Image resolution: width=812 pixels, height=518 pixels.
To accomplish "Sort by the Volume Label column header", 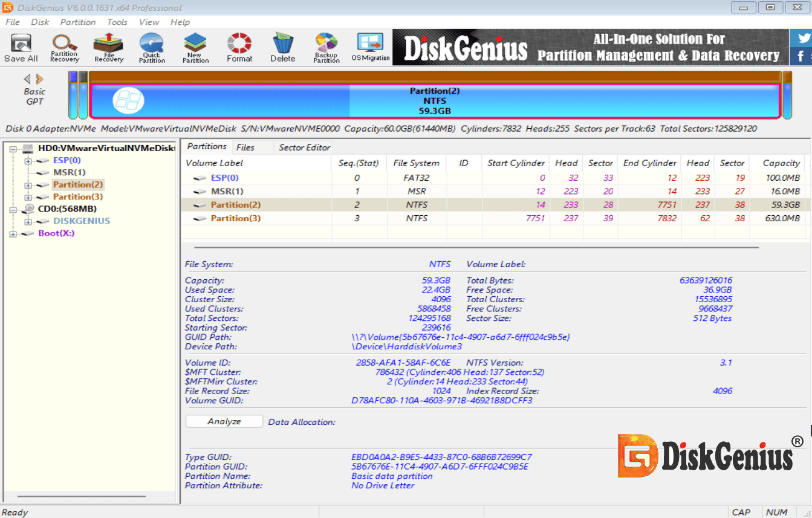I will click(256, 163).
